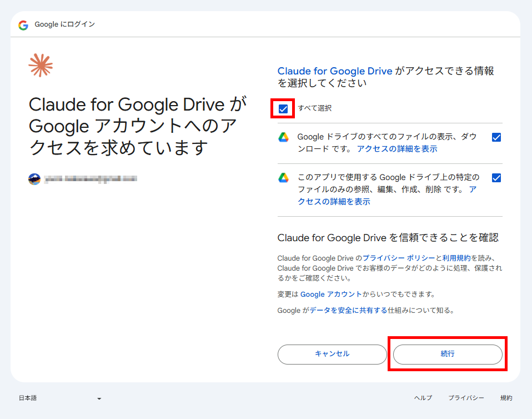532x419 pixels.
Task: Click the Drive icon beside specific-files permission
Action: point(284,178)
